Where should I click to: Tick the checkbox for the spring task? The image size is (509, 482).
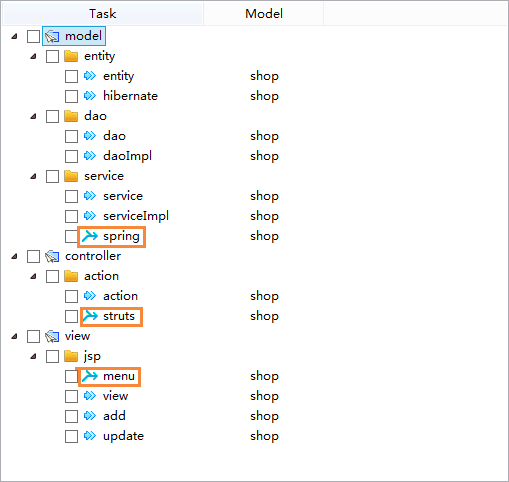tap(71, 236)
